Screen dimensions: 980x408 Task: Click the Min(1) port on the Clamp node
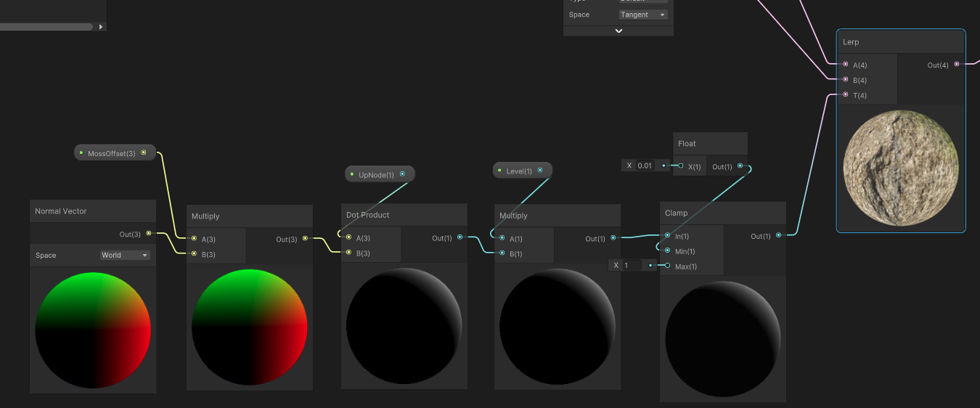[x=667, y=250]
